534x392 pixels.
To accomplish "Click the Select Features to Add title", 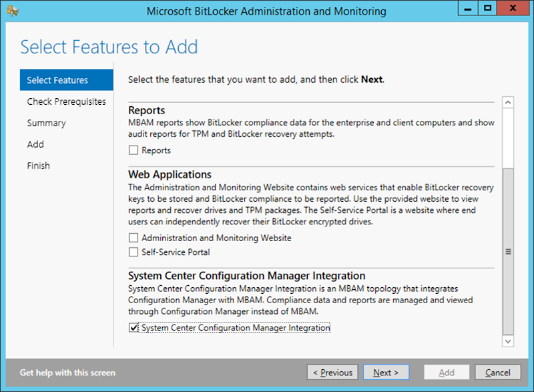I will [109, 47].
